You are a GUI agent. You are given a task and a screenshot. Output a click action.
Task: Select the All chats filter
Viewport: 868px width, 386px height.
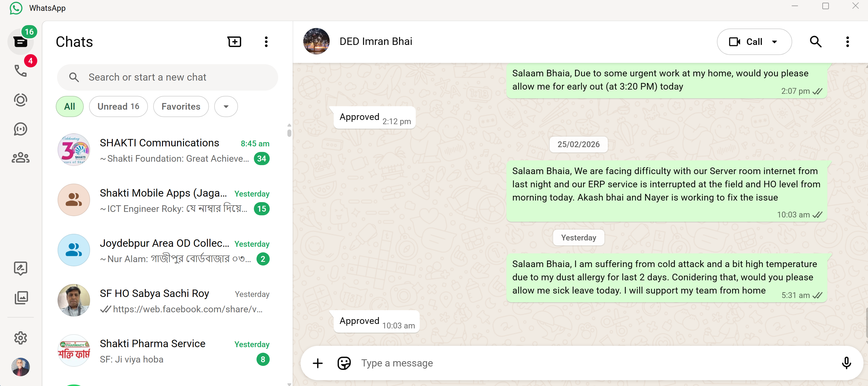click(69, 106)
